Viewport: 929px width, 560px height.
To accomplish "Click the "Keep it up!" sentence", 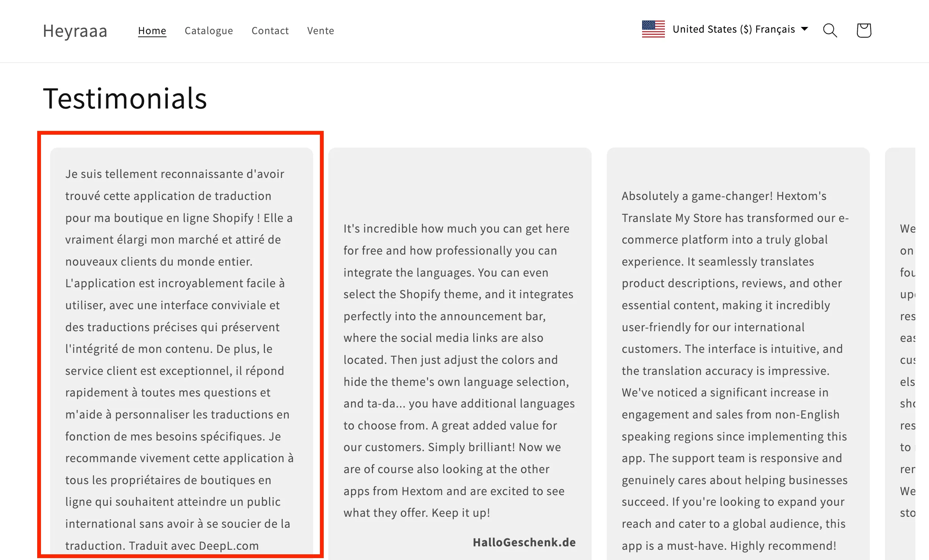I will coord(461,513).
